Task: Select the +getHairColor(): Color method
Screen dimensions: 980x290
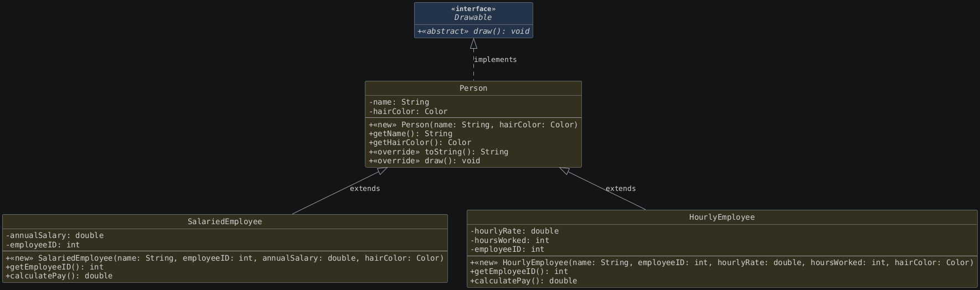Action: 420,143
